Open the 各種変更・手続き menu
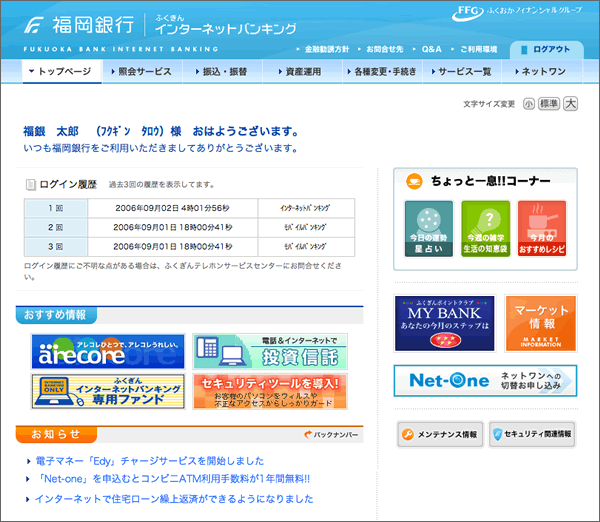Image resolution: width=600 pixels, height=522 pixels. pos(382,72)
